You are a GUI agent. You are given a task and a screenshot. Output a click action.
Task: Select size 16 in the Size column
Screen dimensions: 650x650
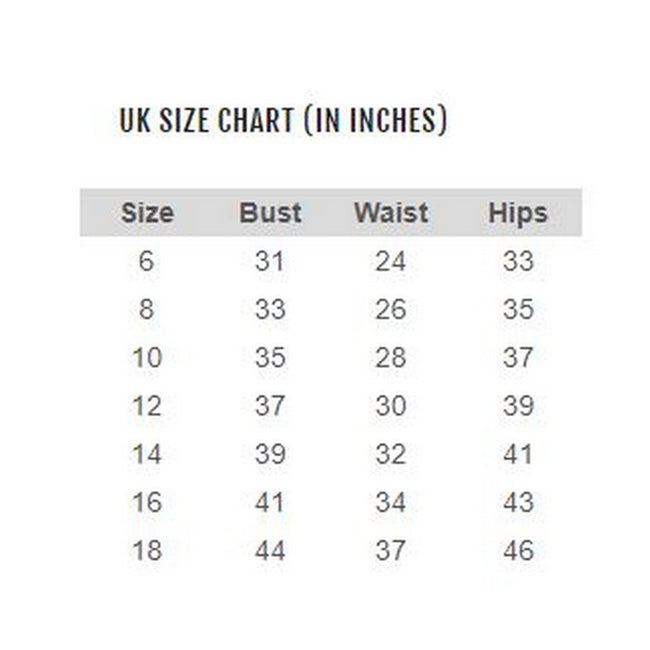147,502
